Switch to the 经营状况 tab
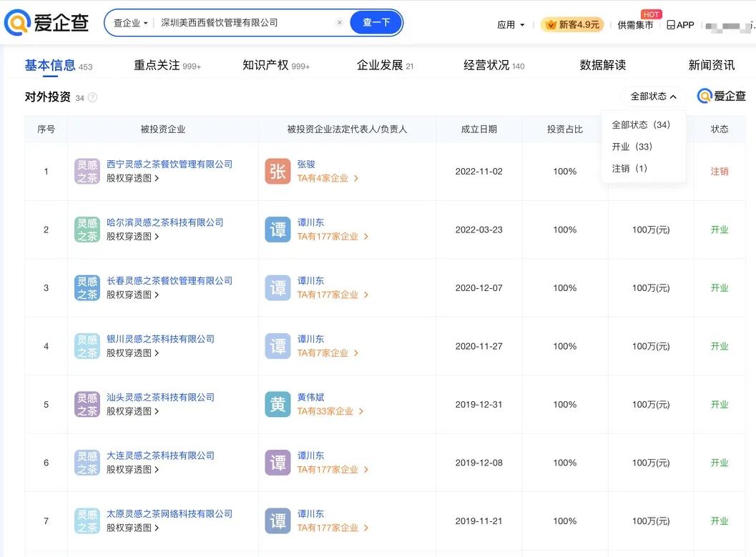 tap(488, 65)
